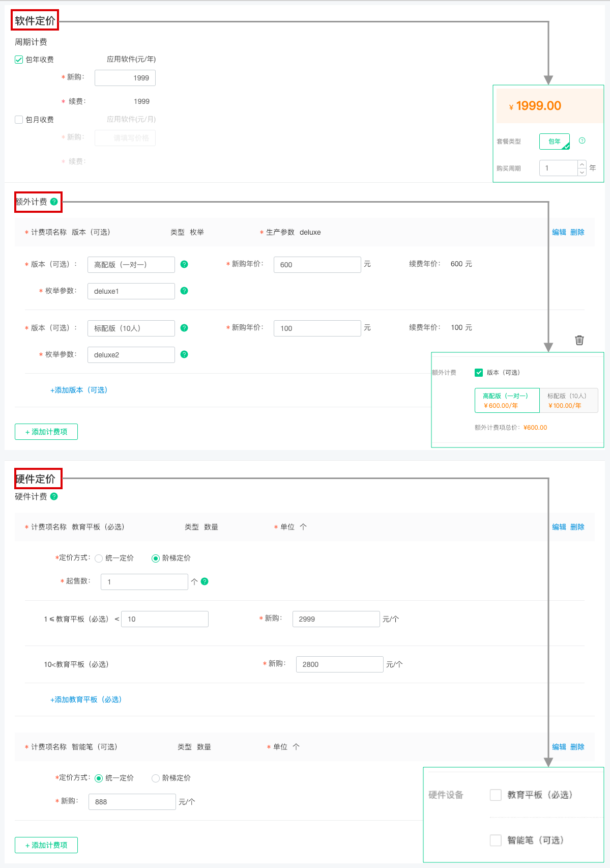Screen dimensions: 610x868
Task: Click help icon next to deluxe2 field
Action: pos(184,354)
